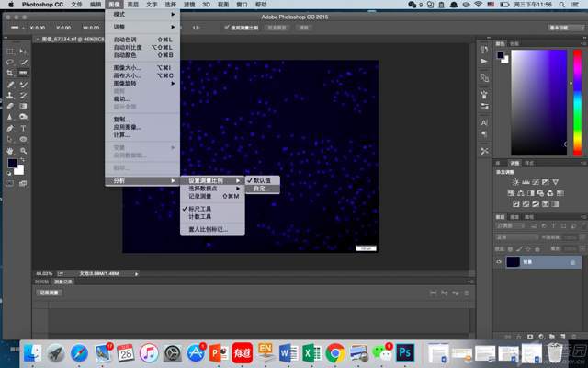The image size is (588, 368).
Task: Open the toolbox foreground color swatch
Action: [12, 164]
